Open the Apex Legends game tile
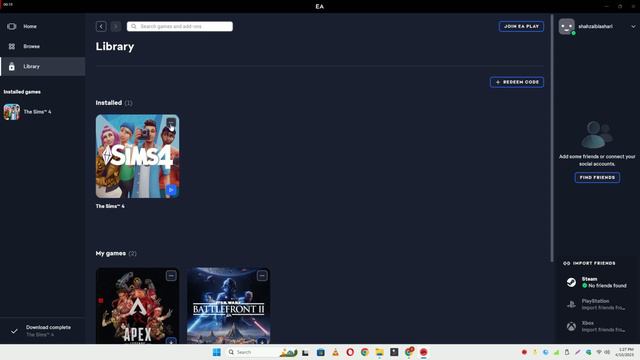The height and width of the screenshot is (360, 640). pos(138,306)
